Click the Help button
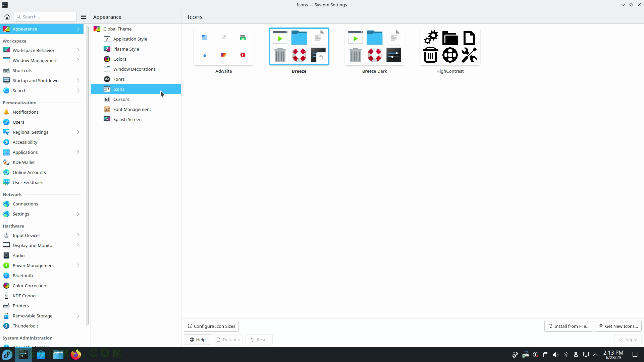Viewport: 644px width, 362px height. click(198, 340)
